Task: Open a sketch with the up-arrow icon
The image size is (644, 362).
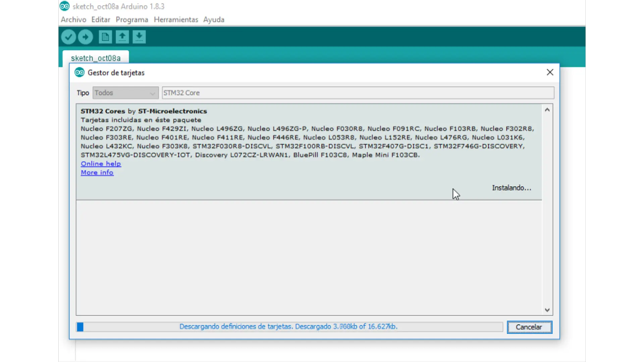Action: pyautogui.click(x=122, y=37)
